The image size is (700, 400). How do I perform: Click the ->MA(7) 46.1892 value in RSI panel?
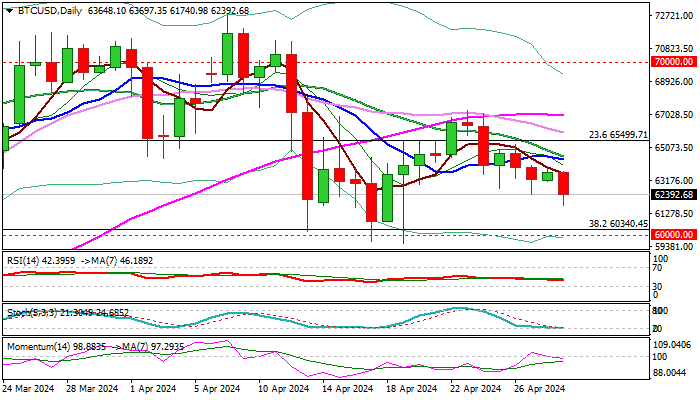pos(117,260)
